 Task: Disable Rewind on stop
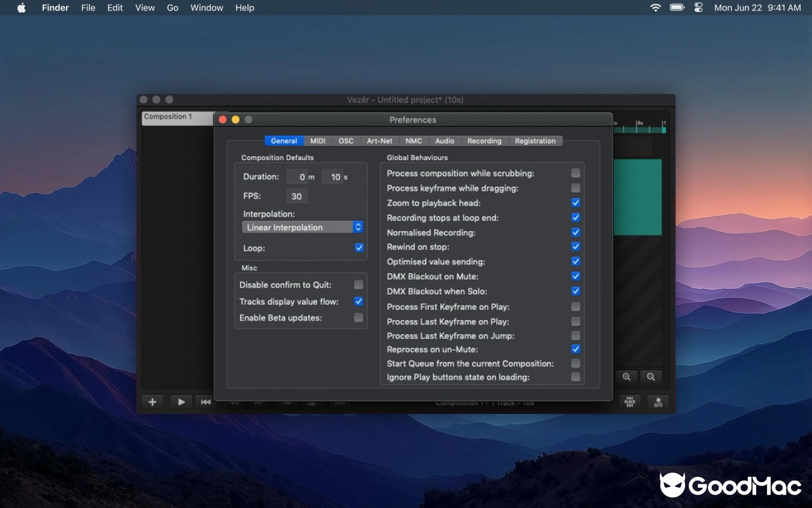575,246
